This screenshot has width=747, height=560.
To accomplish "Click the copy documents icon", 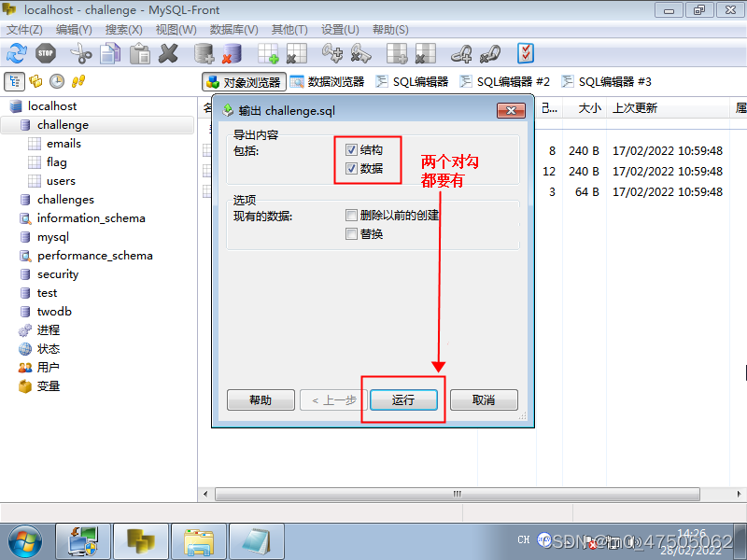I will (110, 53).
